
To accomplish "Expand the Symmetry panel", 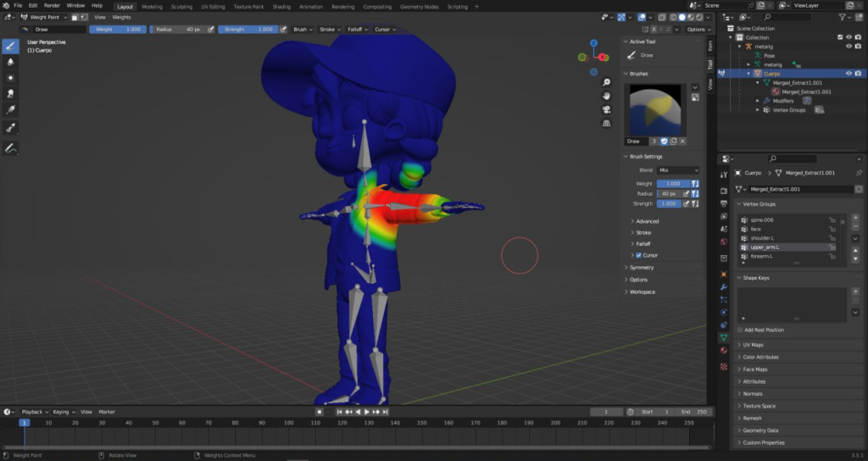I will pyautogui.click(x=642, y=268).
